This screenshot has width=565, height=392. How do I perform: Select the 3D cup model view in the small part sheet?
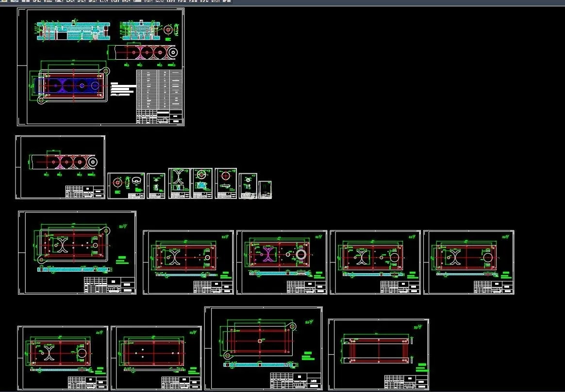click(137, 180)
